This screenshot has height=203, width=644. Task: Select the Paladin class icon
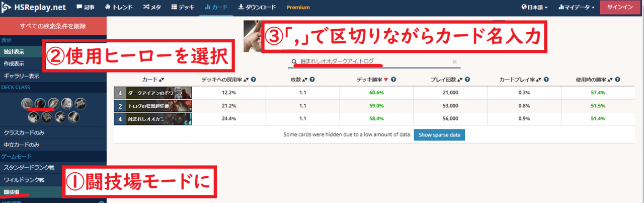click(66, 103)
